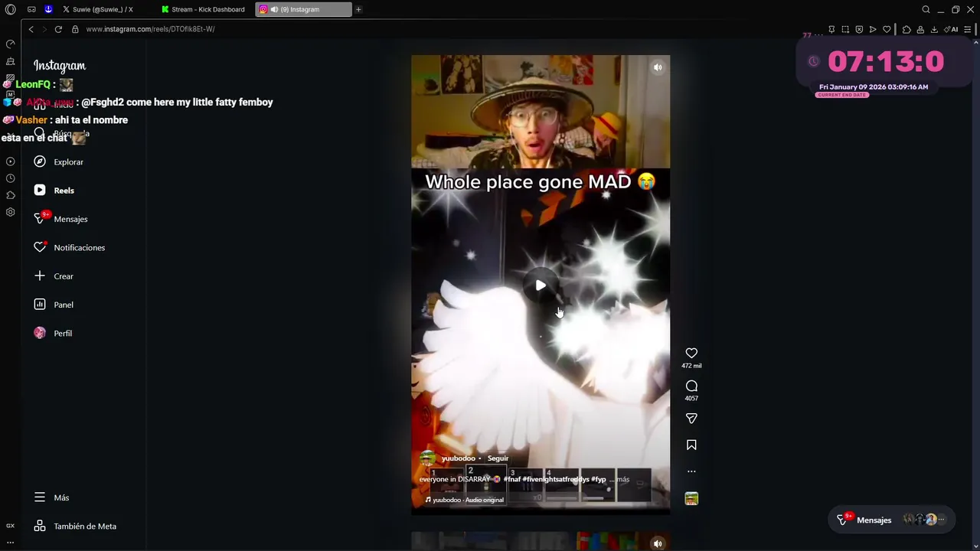Open history clock in Opera sidebar
This screenshot has height=551, width=980.
10,178
